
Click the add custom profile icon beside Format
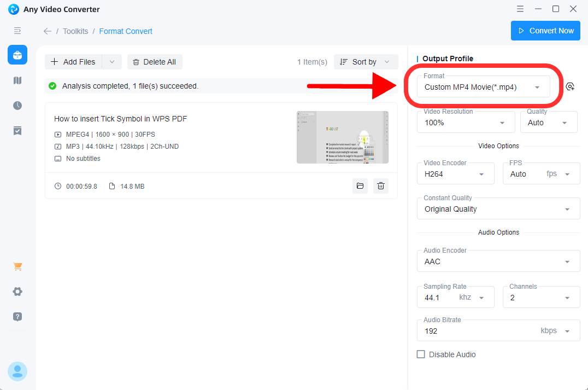(x=570, y=87)
